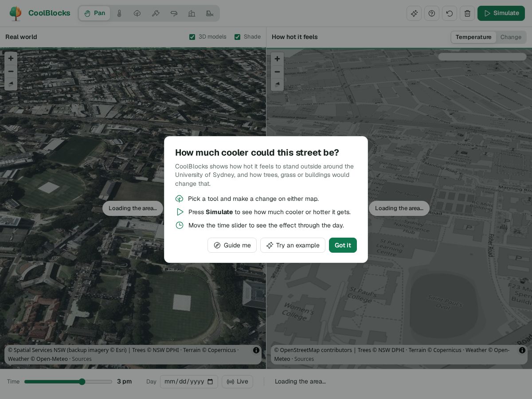Viewport: 532px width, 399px height.
Task: Choose the plant tree tool
Action: point(137,13)
